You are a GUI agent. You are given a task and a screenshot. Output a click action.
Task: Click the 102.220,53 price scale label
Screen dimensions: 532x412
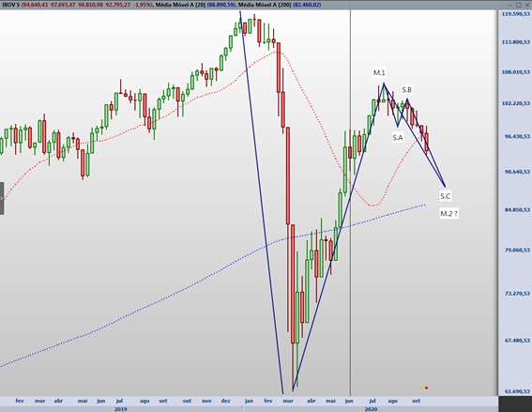(516, 103)
